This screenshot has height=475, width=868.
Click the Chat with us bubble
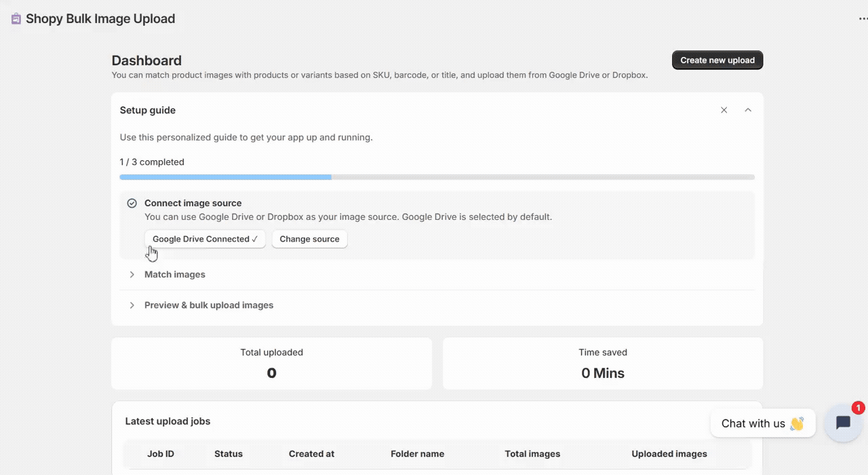pos(762,423)
